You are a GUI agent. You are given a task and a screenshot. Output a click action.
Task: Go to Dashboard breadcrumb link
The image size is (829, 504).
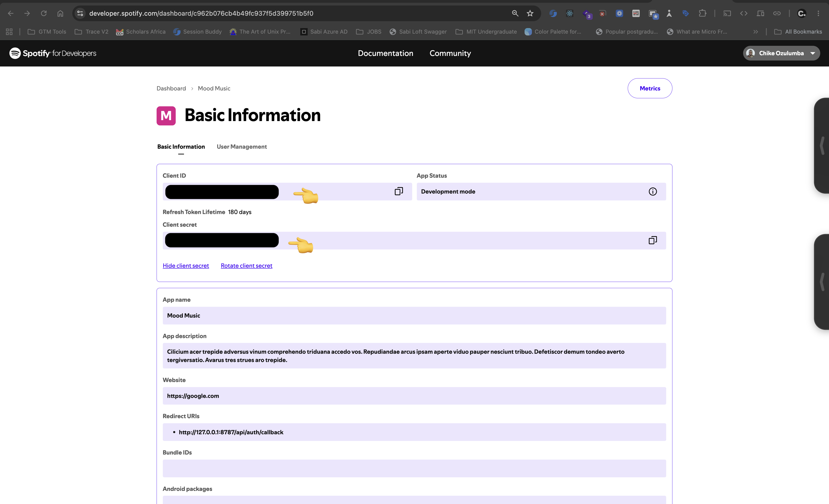(171, 88)
